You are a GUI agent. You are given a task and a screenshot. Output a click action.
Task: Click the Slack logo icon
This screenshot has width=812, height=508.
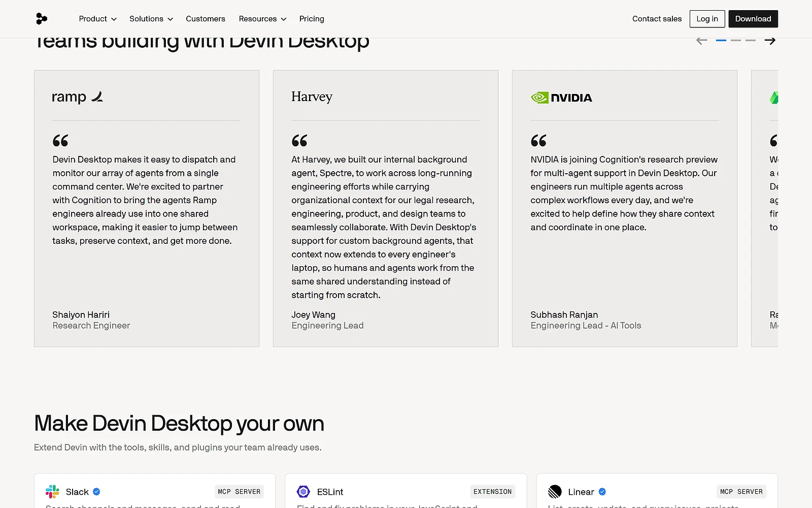52,492
